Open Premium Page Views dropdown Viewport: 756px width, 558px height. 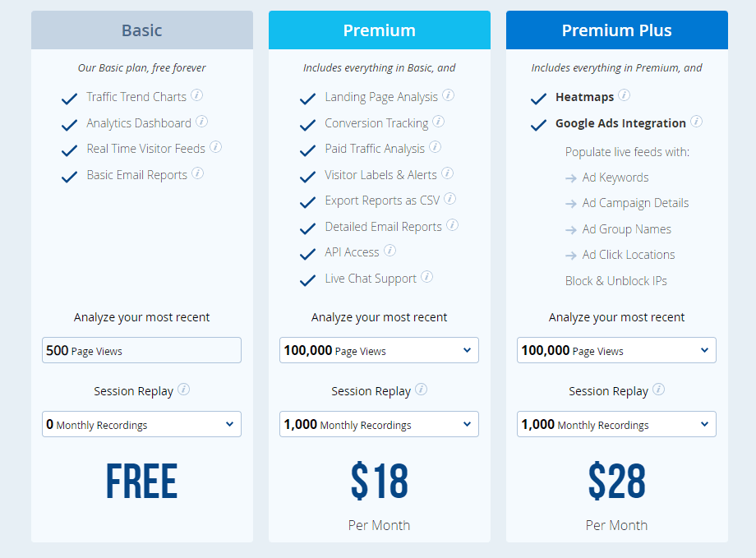click(379, 350)
